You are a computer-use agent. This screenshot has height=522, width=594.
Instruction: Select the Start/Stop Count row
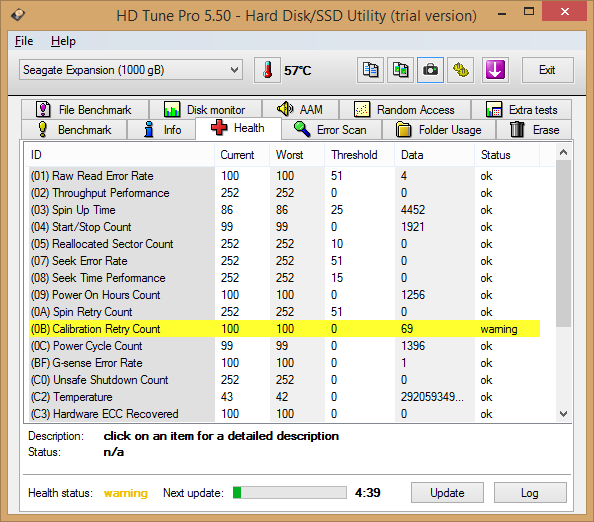[x=284, y=227]
